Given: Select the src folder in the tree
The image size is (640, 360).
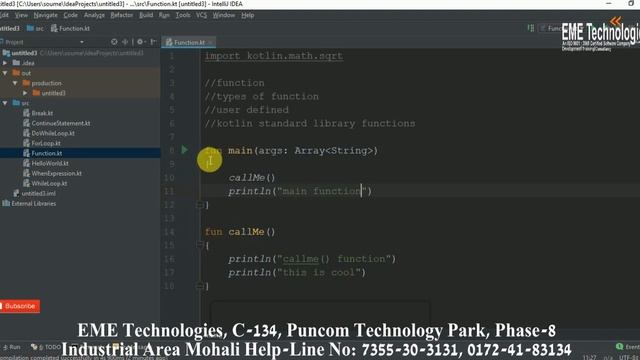Looking at the screenshot, I should pos(25,103).
